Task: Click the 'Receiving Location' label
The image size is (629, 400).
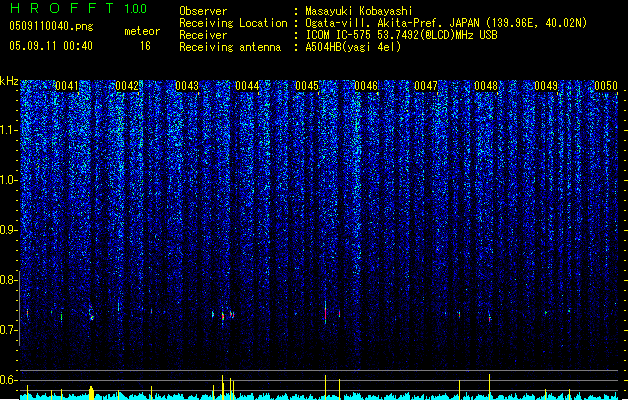Action: point(233,23)
